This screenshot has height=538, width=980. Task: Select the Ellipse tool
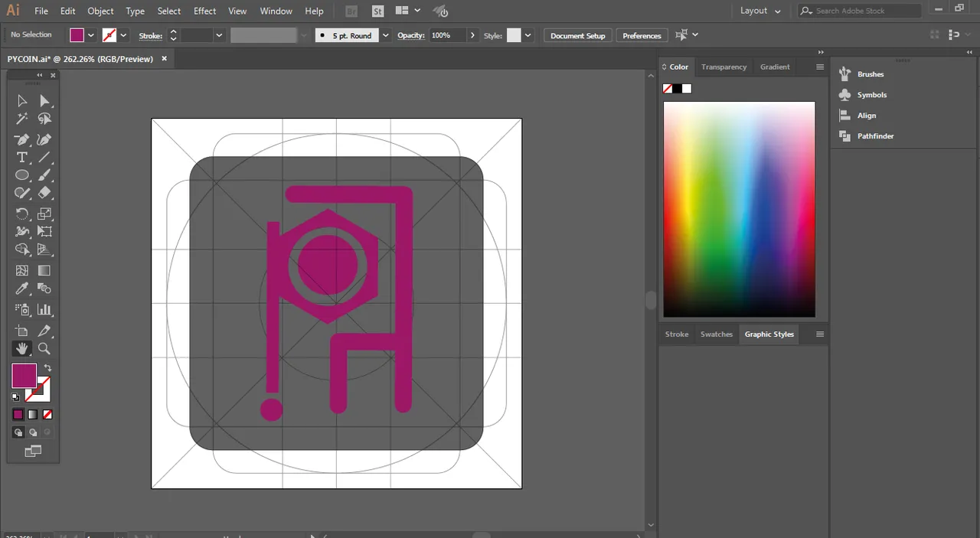coord(22,175)
